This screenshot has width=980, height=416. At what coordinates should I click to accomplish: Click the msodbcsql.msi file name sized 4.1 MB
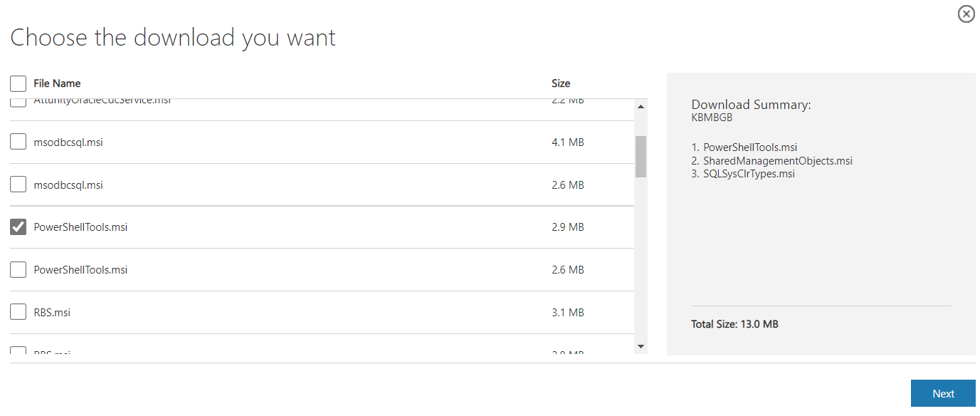68,142
